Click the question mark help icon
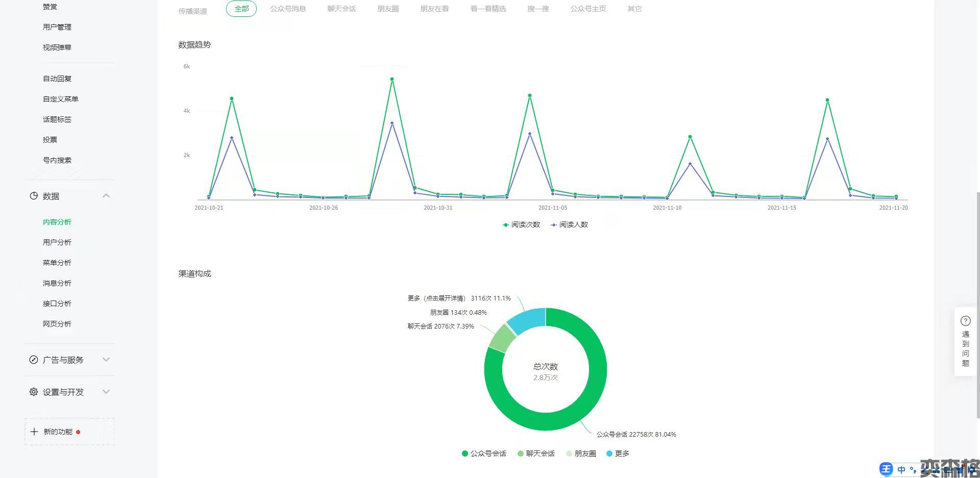The width and height of the screenshot is (980, 478). pyautogui.click(x=965, y=321)
